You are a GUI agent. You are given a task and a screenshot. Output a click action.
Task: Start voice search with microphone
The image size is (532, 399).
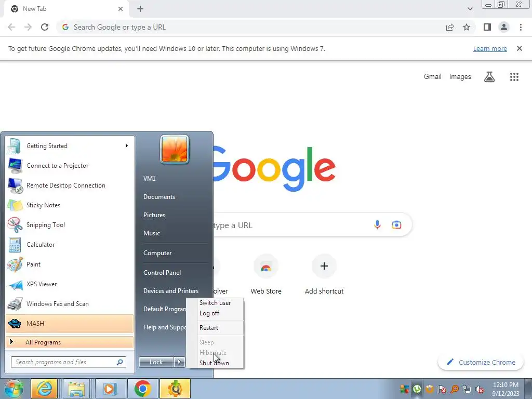point(377,224)
